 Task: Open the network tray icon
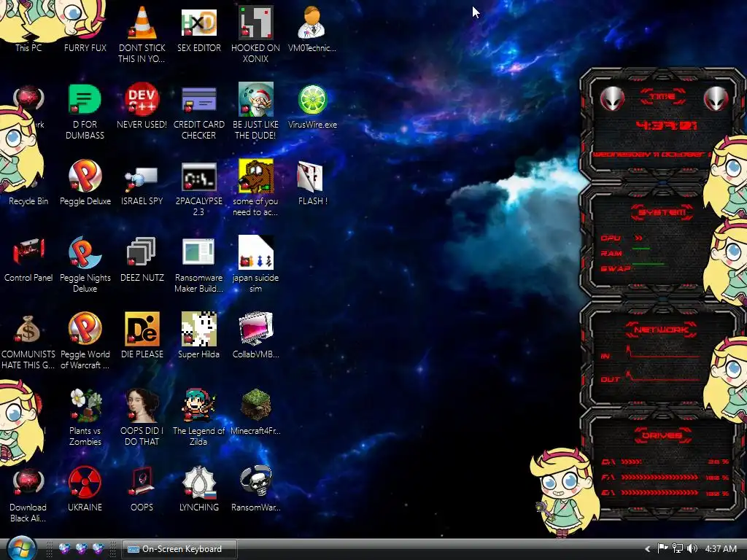tap(678, 548)
